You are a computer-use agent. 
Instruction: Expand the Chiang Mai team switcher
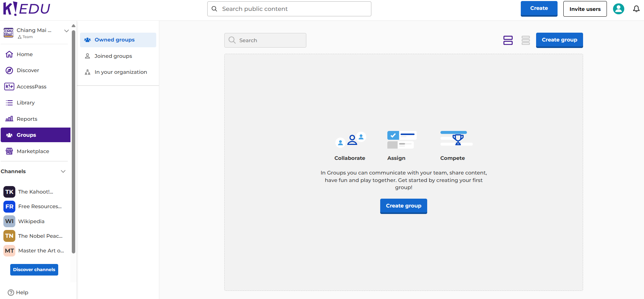pos(66,31)
